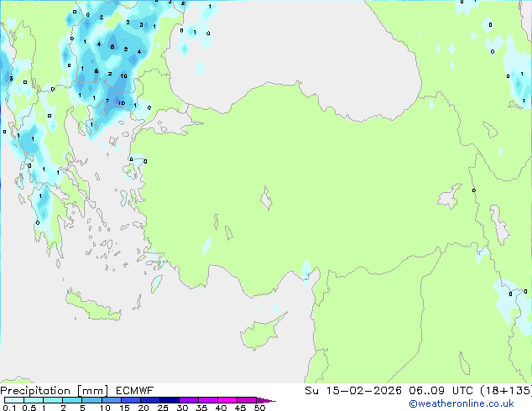Select the 40–45 mm magenta legend swatch
The height and width of the screenshot is (411, 532).
click(x=227, y=400)
